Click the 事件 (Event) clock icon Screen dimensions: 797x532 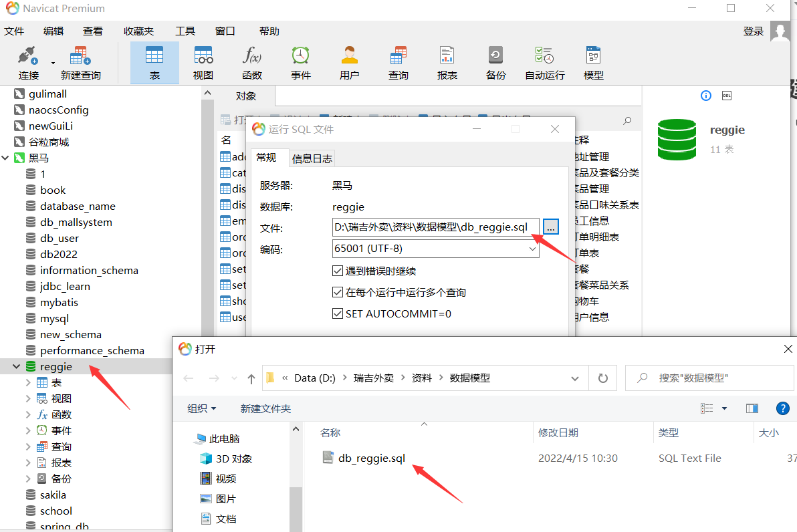click(301, 55)
